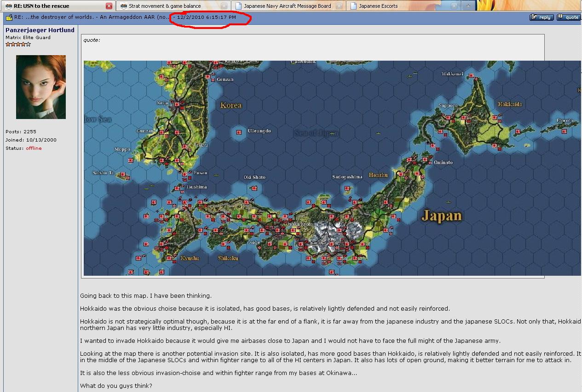Click 'Oki Shoto' on the map
The height and width of the screenshot is (392, 582).
(255, 177)
